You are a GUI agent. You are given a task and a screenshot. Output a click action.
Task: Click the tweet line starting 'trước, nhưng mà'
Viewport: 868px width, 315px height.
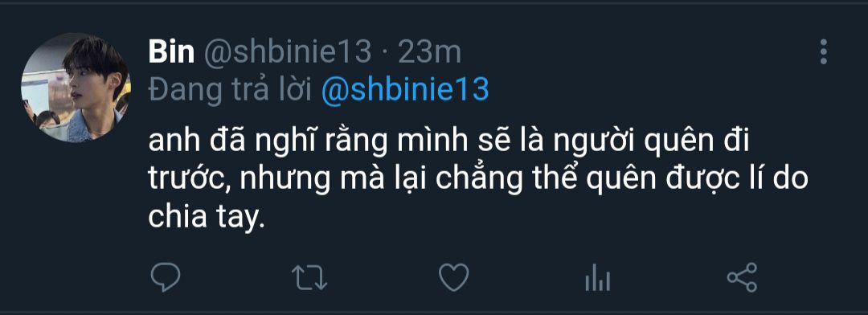478,181
